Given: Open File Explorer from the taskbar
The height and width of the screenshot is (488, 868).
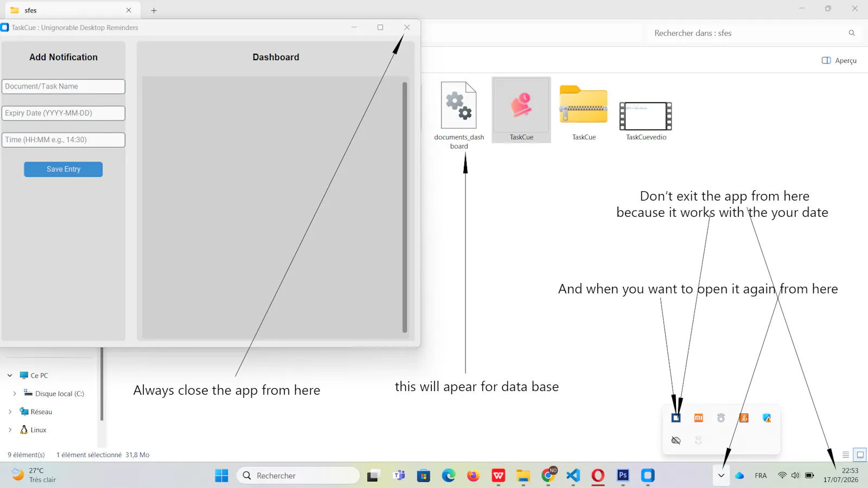Looking at the screenshot, I should [524, 476].
